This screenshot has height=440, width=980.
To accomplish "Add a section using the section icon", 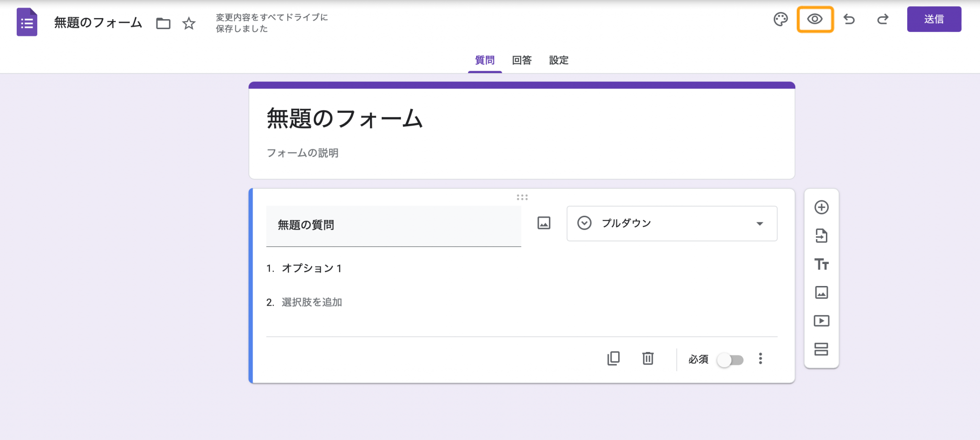I will pos(822,350).
